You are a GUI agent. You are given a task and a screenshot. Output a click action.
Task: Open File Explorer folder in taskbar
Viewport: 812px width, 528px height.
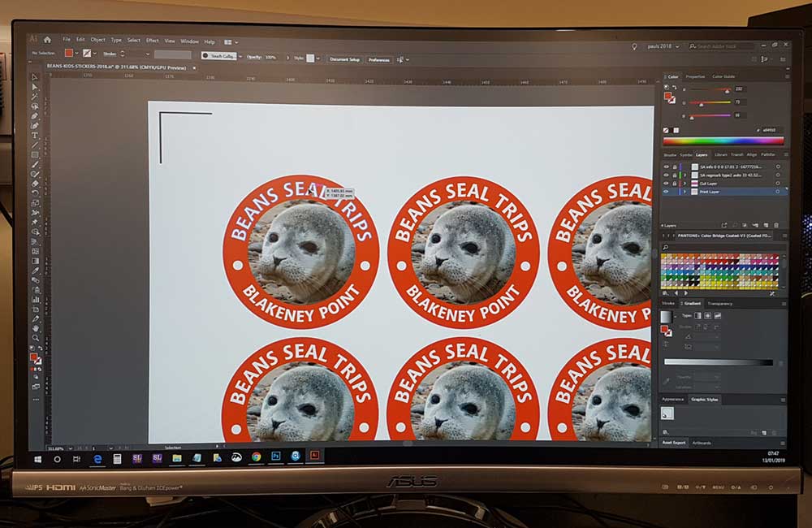(176, 458)
